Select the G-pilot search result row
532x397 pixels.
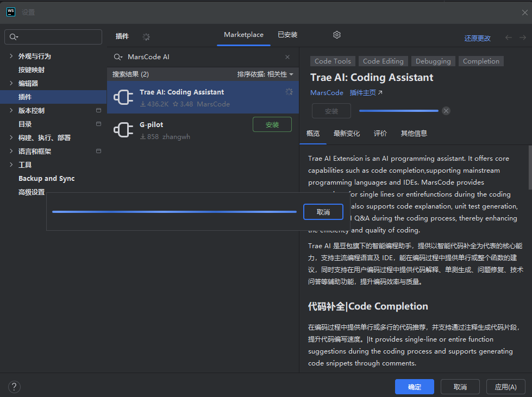coord(203,130)
